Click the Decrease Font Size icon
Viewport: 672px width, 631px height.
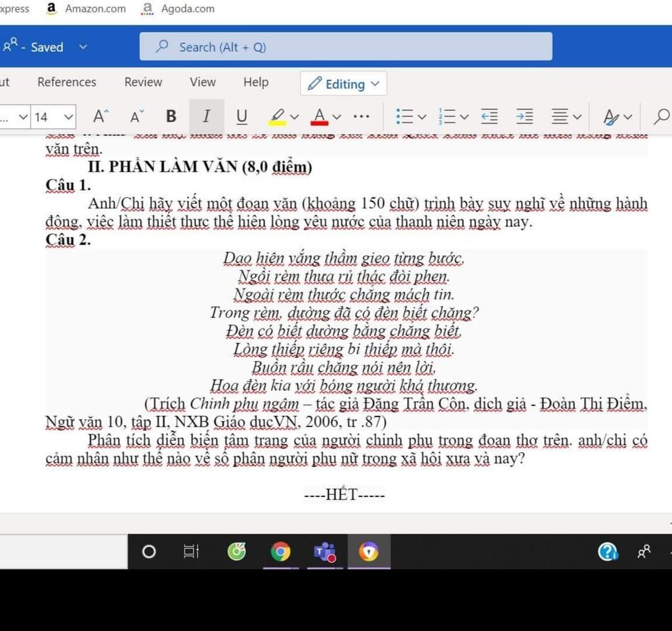(136, 116)
